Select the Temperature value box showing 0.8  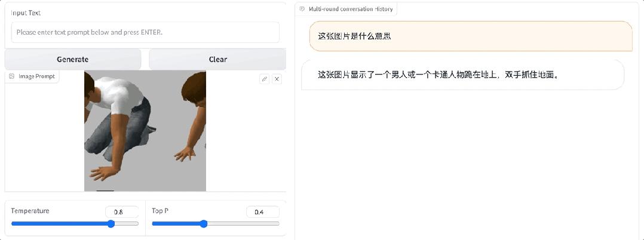tap(122, 212)
